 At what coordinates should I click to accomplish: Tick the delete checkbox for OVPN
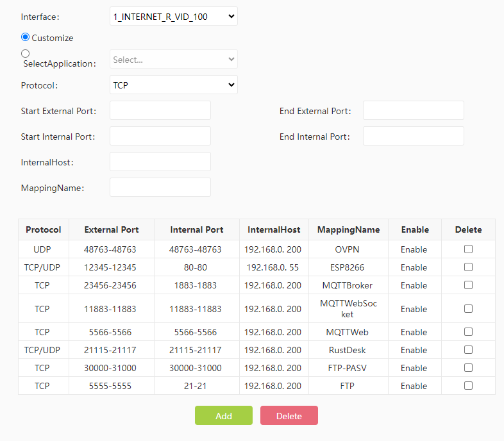coord(468,249)
